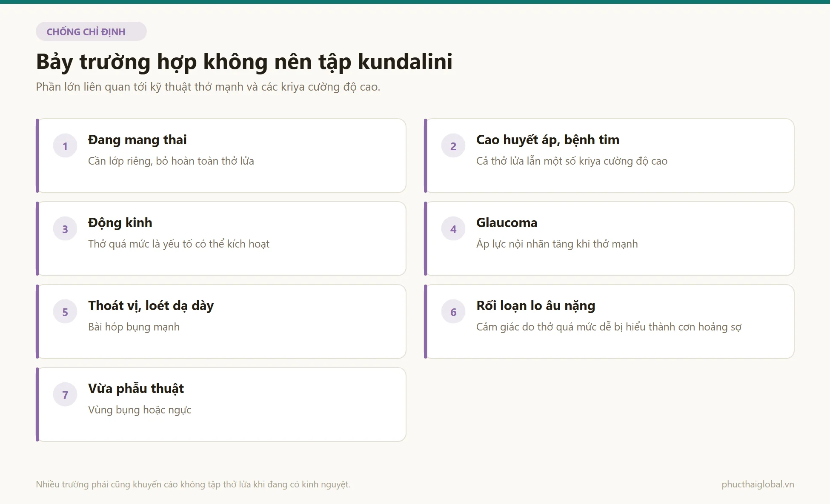The image size is (830, 504).
Task: Click the number 4 circle badge
Action: pos(453,229)
